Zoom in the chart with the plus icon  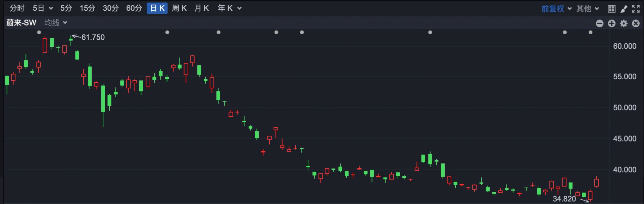pyautogui.click(x=611, y=23)
